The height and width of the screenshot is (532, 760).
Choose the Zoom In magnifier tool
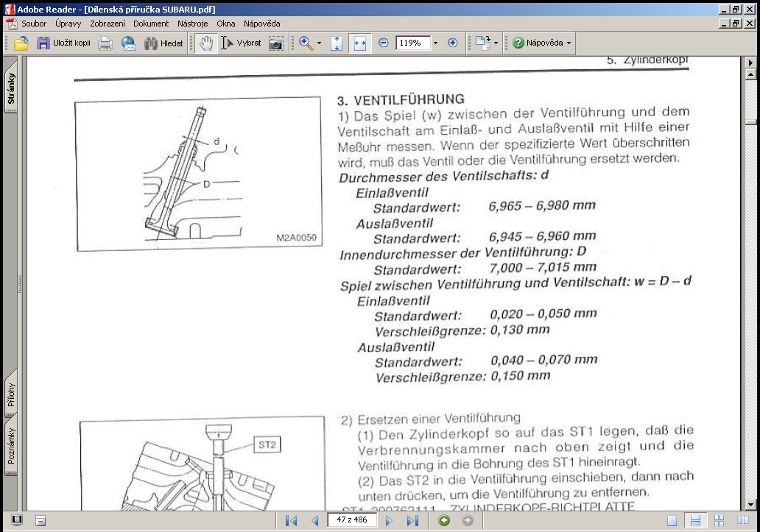coord(306,43)
